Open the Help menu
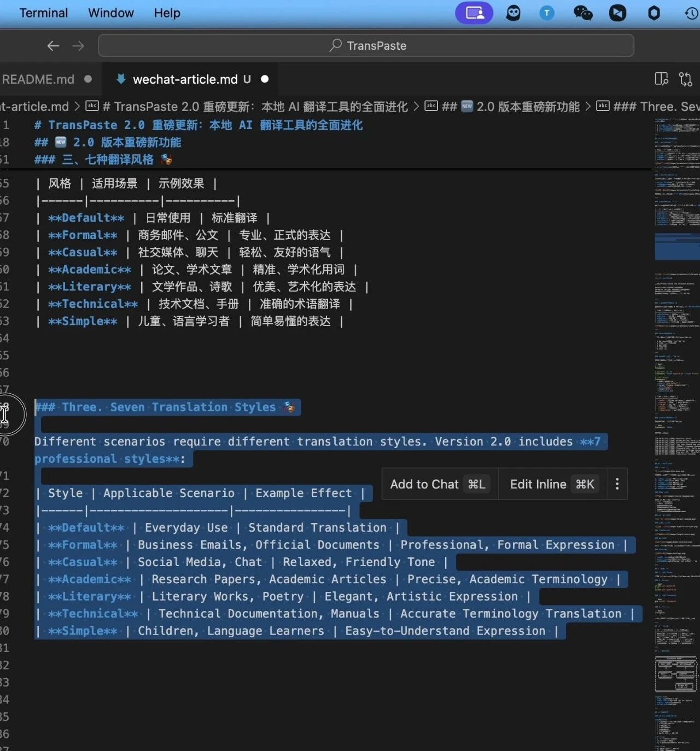700x751 pixels. click(x=167, y=13)
